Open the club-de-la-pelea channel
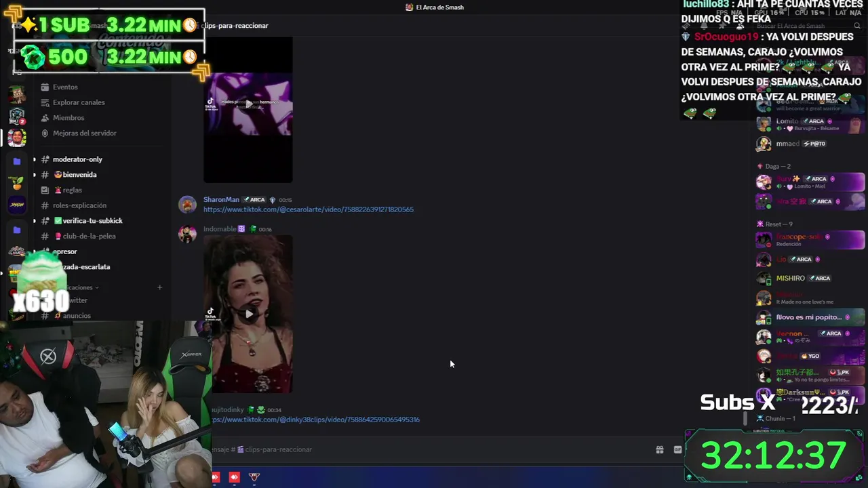Viewport: 868px width, 488px height. tap(84, 236)
